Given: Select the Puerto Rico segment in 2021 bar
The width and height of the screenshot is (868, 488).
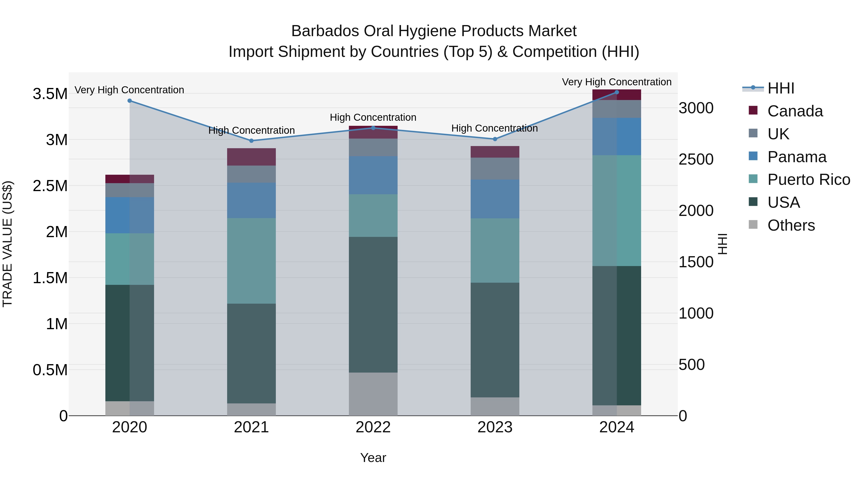Looking at the screenshot, I should (x=251, y=261).
